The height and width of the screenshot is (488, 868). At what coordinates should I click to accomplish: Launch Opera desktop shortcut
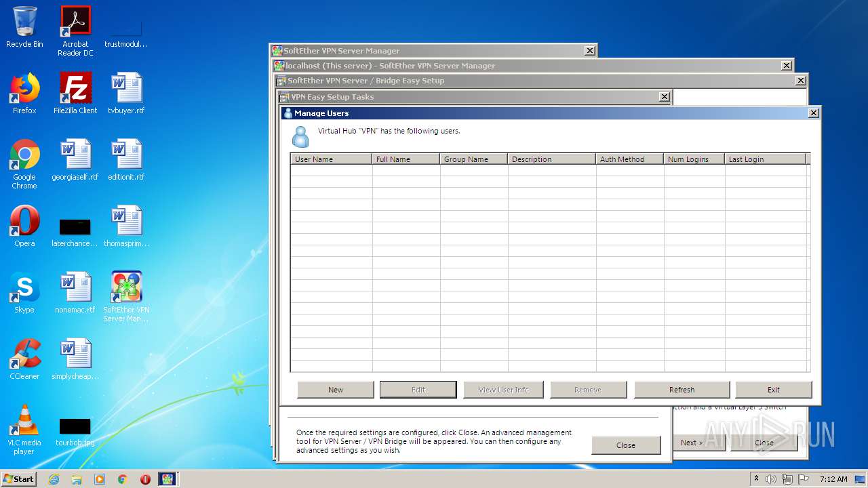pos(24,226)
